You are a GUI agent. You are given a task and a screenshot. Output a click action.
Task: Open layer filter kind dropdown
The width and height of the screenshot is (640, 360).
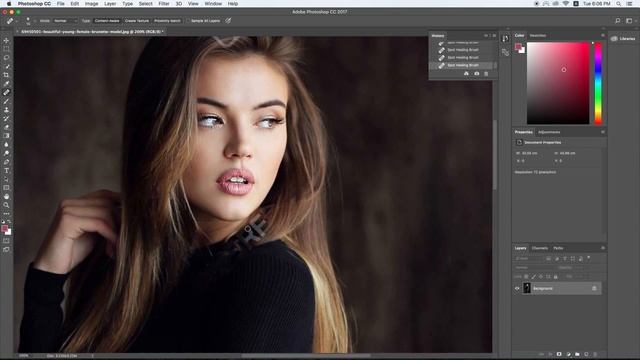(529, 258)
